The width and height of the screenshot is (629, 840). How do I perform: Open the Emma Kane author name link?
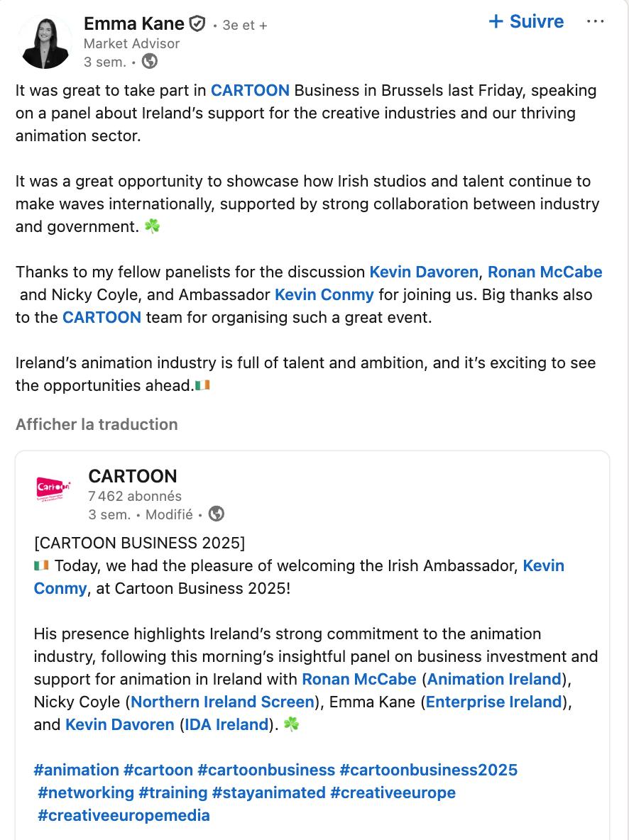click(133, 24)
